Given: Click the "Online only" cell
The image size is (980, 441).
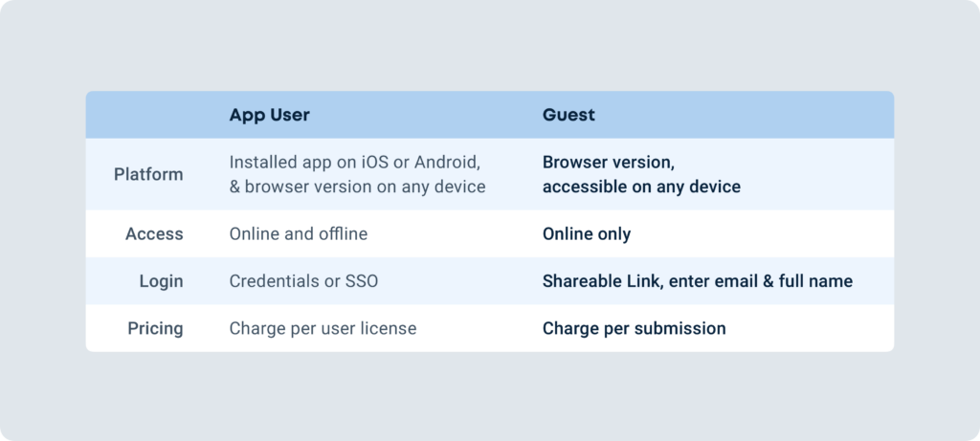Looking at the screenshot, I should tap(587, 233).
